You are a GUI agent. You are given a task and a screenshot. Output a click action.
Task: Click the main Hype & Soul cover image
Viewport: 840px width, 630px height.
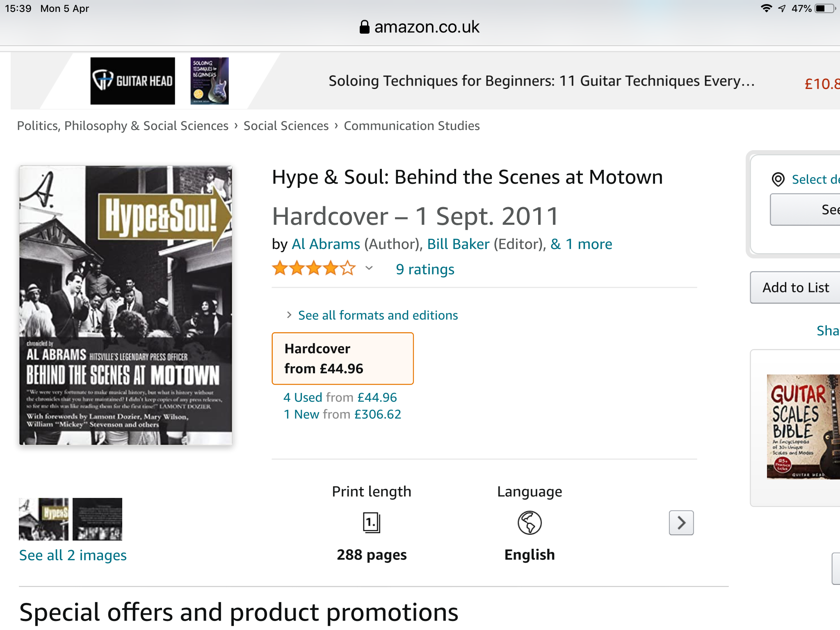click(126, 305)
